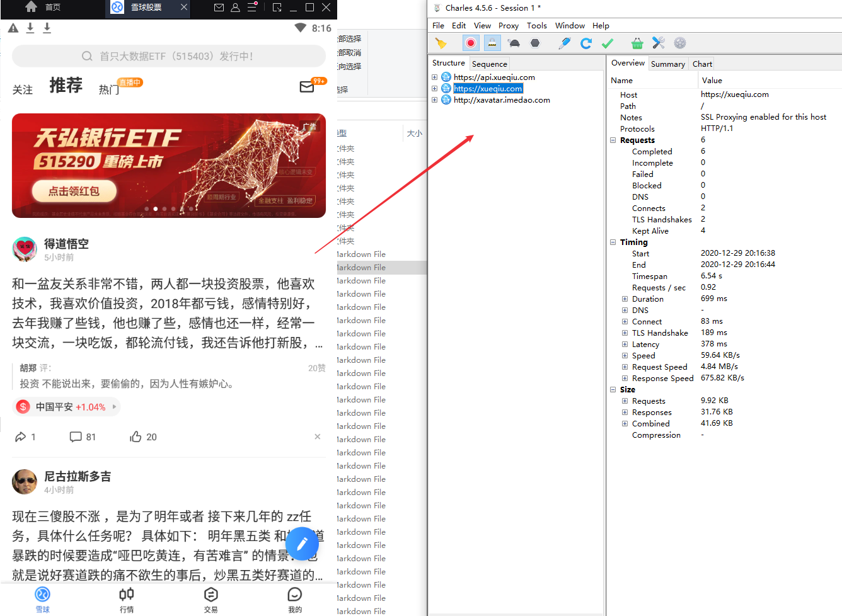
Task: Switch to the Summary tab
Action: click(x=668, y=64)
